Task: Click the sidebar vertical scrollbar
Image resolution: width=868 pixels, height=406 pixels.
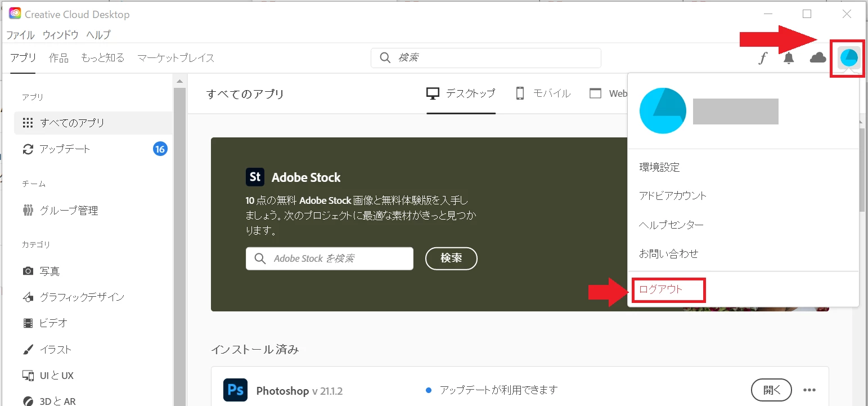Action: click(x=180, y=246)
